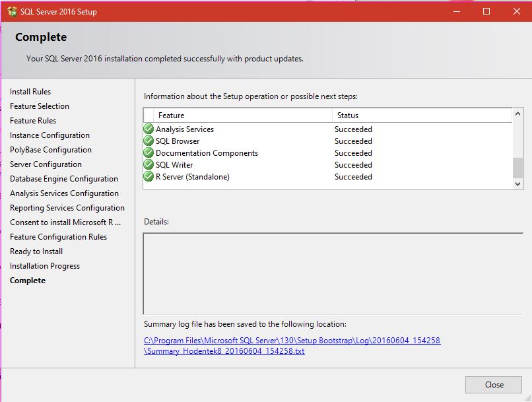Click the checkmark icon next to SQL Browser
This screenshot has width=532, height=402.
pyautogui.click(x=149, y=141)
